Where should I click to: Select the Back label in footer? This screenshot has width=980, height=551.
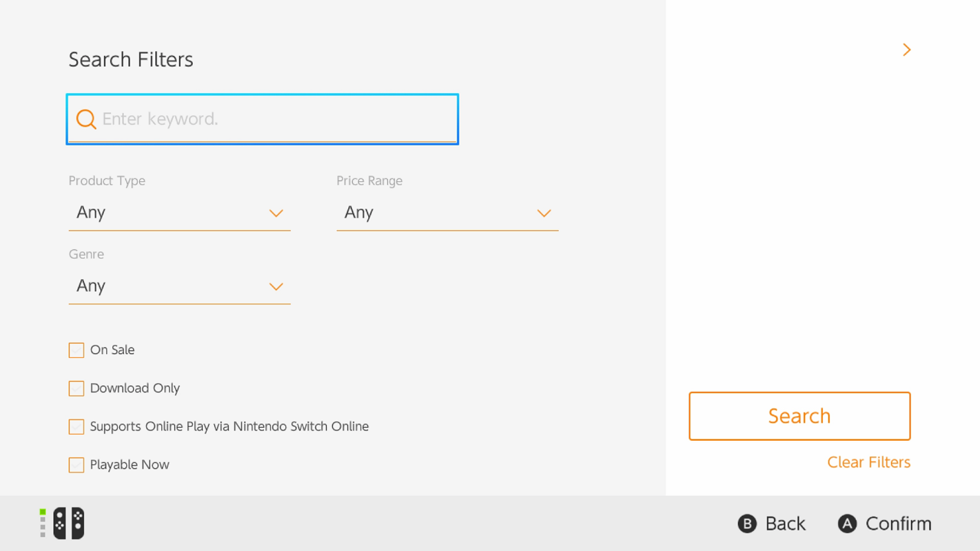point(785,523)
